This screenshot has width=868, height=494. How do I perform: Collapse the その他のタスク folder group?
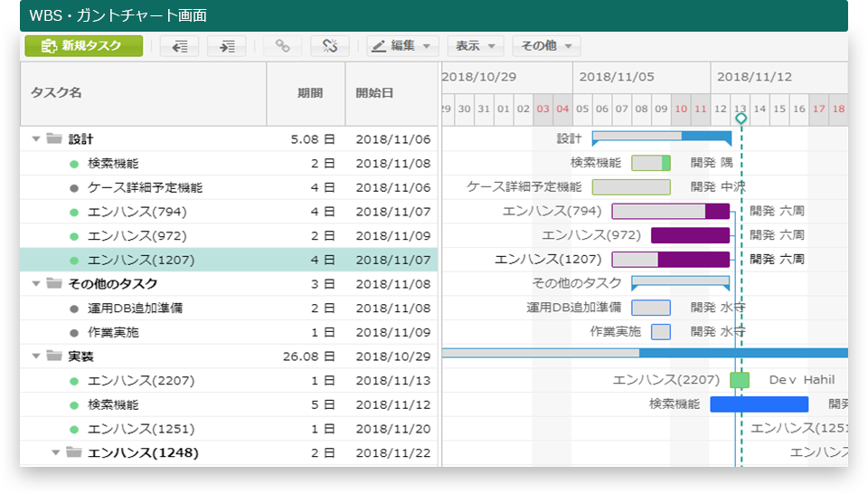click(x=36, y=283)
